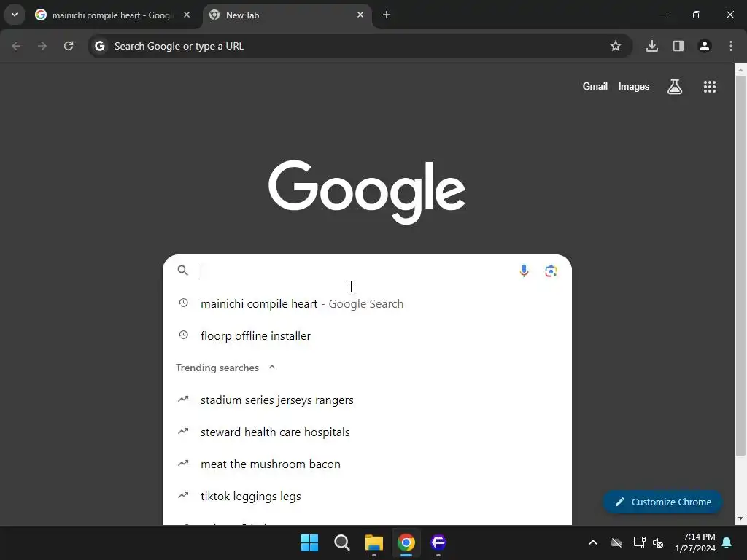Click history clock icon beside floorp offline installer
747x560 pixels.
183,335
